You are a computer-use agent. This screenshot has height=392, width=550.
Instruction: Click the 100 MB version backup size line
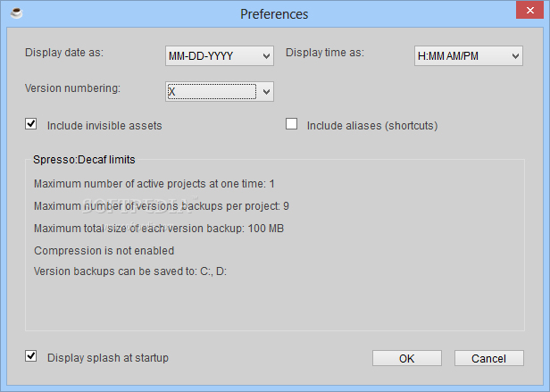coord(159,229)
